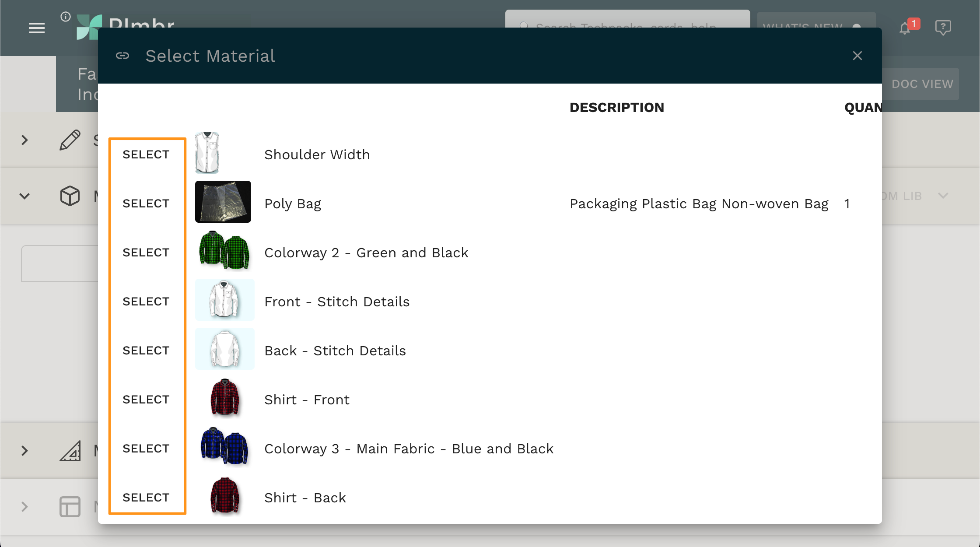The width and height of the screenshot is (980, 547).
Task: Click the Front - Stitch Details thumbnail
Action: 224,300
